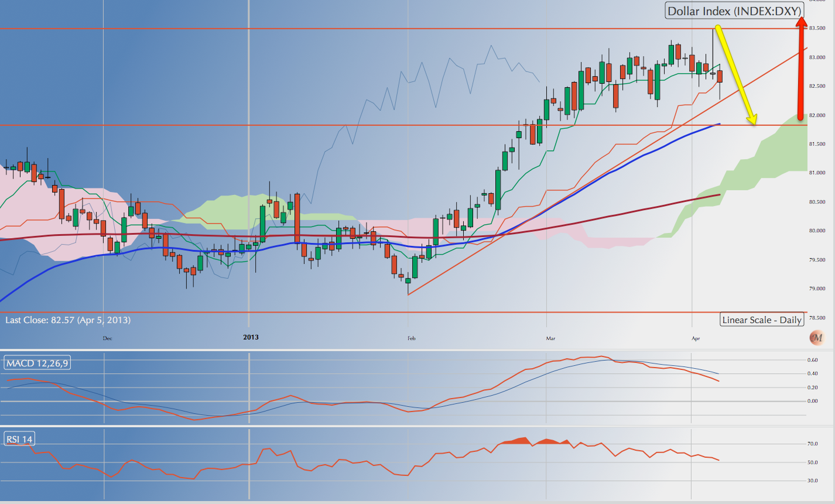Click the RSI 30.0 scale value
Screen dimensions: 835x504
point(813,481)
